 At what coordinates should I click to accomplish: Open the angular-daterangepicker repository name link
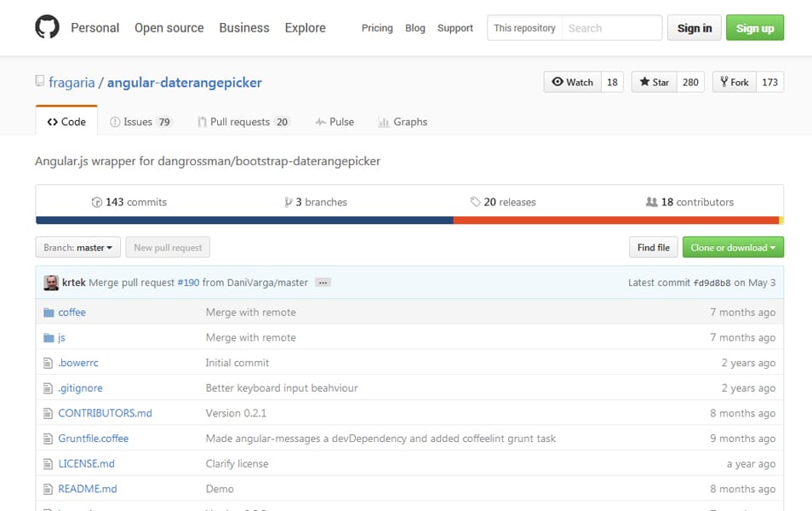pos(185,83)
